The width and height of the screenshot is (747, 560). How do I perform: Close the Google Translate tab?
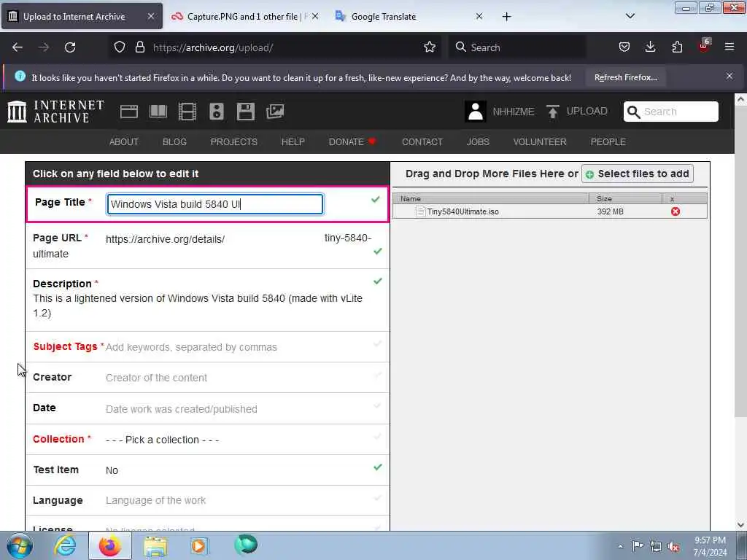pyautogui.click(x=479, y=16)
